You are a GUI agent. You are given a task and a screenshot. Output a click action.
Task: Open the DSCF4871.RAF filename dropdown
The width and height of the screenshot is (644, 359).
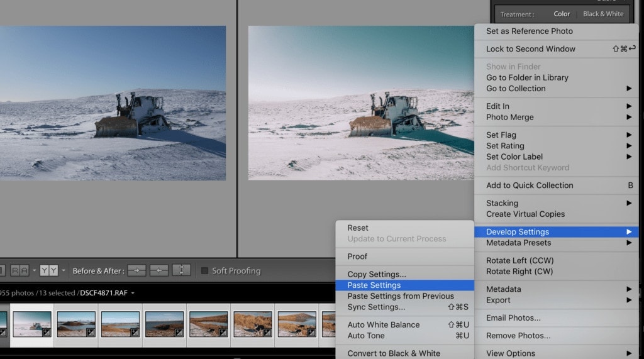coord(133,292)
